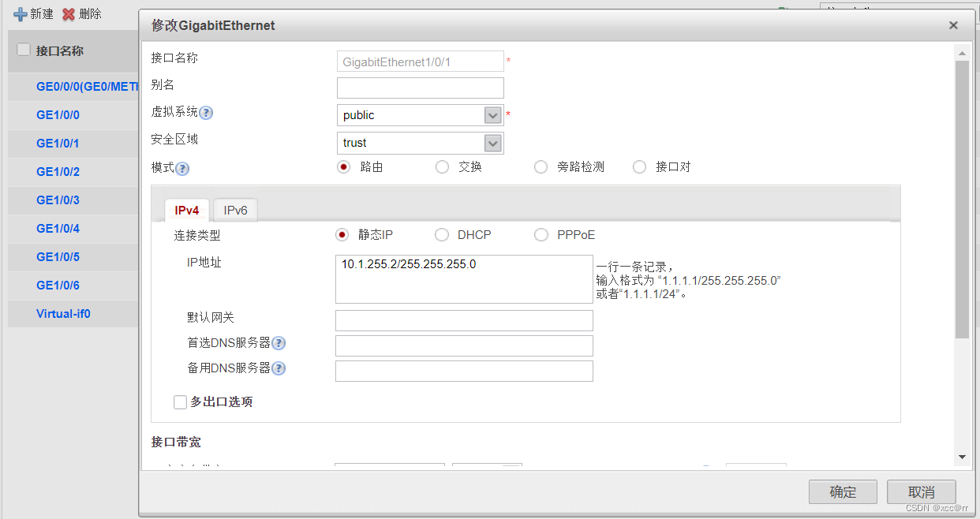Viewport: 980px width, 519px height.
Task: Click the dialog vertical scrollbar thumb
Action: point(962,200)
